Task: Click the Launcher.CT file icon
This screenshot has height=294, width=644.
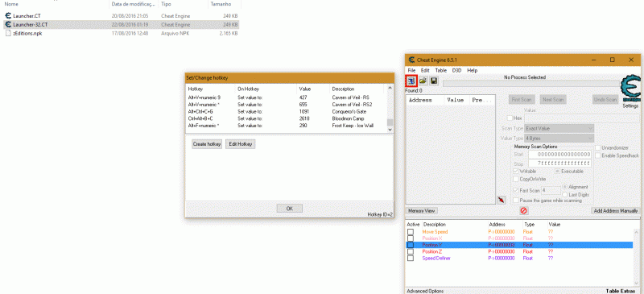Action: pyautogui.click(x=8, y=16)
